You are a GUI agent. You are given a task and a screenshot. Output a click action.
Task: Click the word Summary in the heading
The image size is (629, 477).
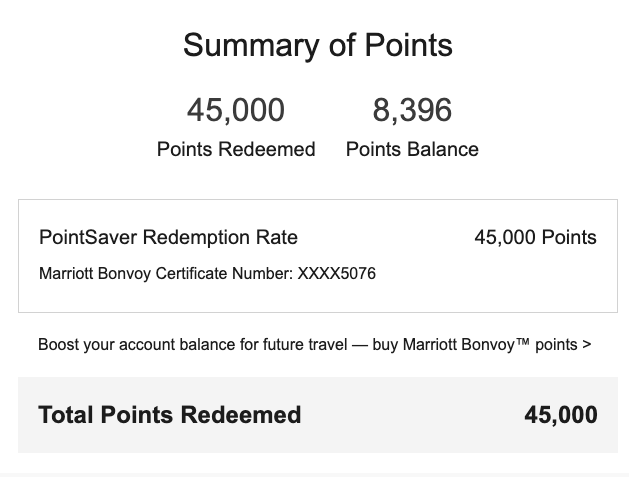click(x=251, y=47)
